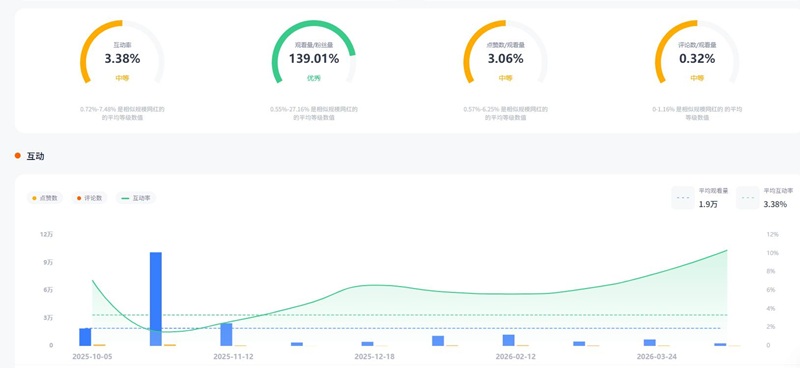The image size is (800, 368).
Task: Toggle the 评论数 legend item
Action: tap(90, 198)
